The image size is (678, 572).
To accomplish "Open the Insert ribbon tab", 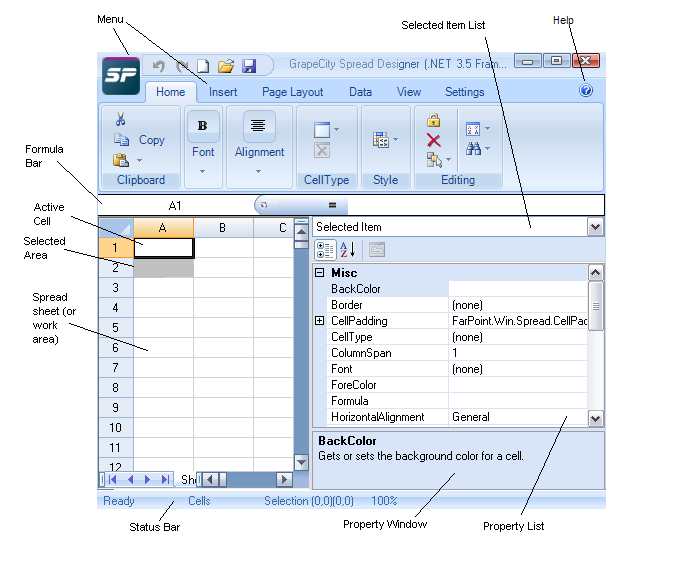I will coord(223,92).
